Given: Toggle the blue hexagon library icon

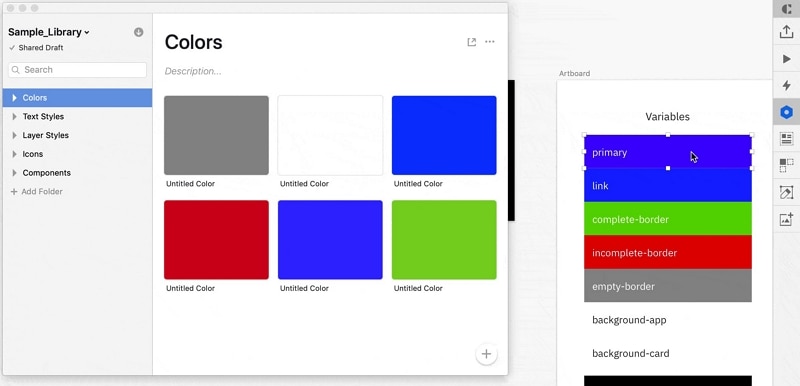Looking at the screenshot, I should [x=786, y=112].
